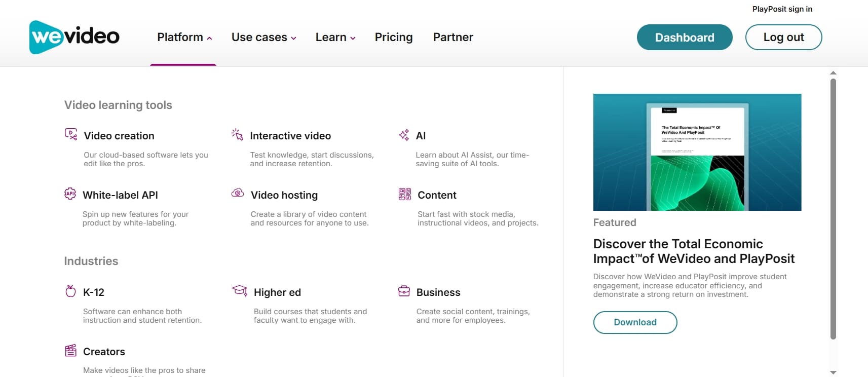Click the Content grid icon

[405, 194]
